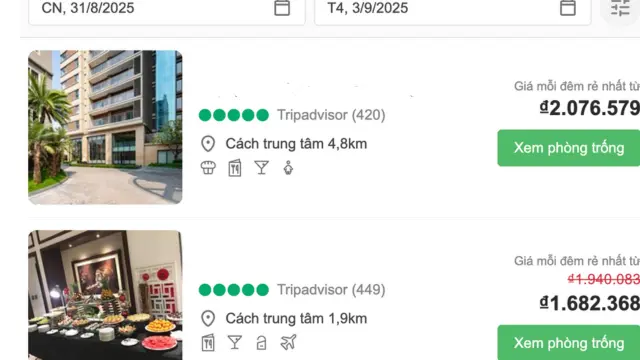Screen dimensions: 640x360
Task: Open the check-in date calendar icon
Action: pos(282,8)
